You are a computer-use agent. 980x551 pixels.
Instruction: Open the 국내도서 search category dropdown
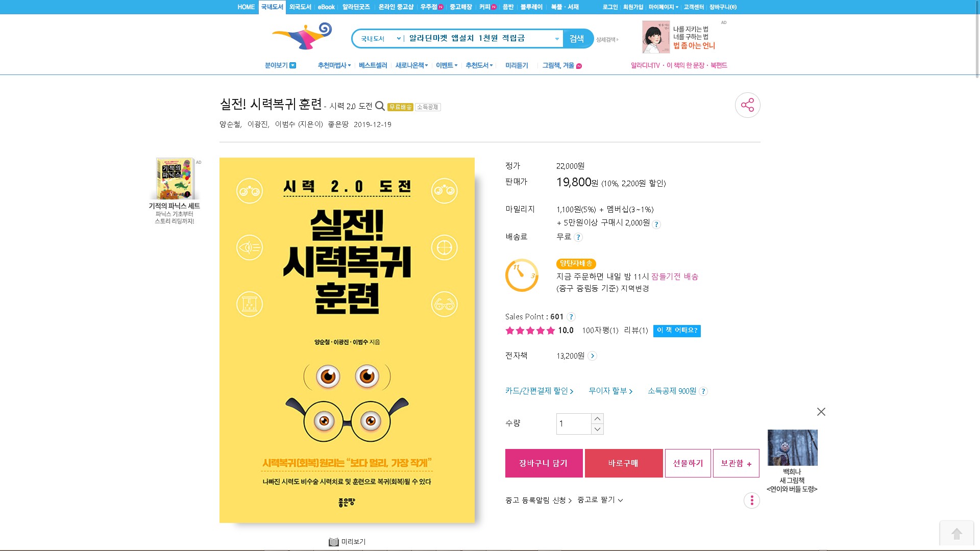click(x=380, y=39)
